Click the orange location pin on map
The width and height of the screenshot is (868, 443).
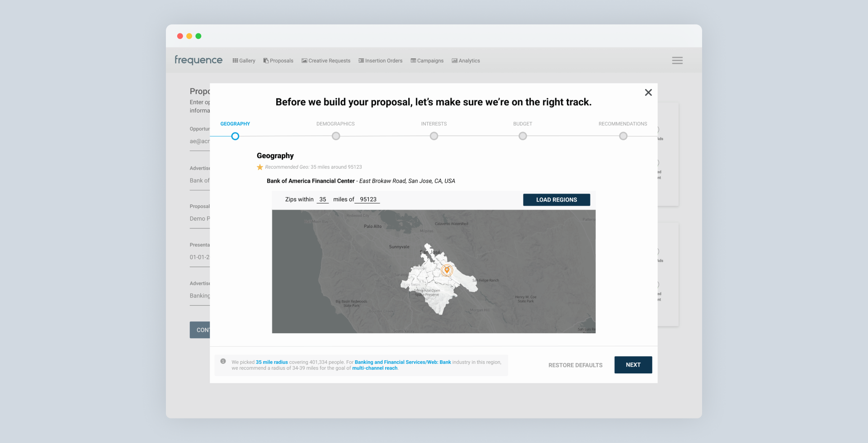coord(447,270)
